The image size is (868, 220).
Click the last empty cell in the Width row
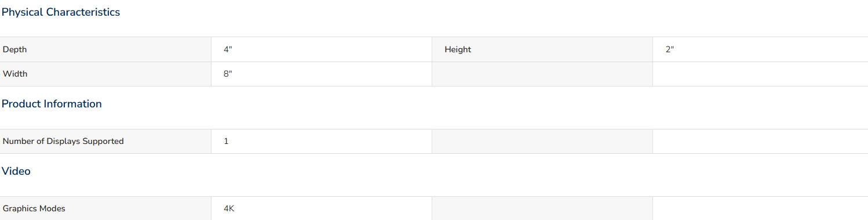coord(760,74)
